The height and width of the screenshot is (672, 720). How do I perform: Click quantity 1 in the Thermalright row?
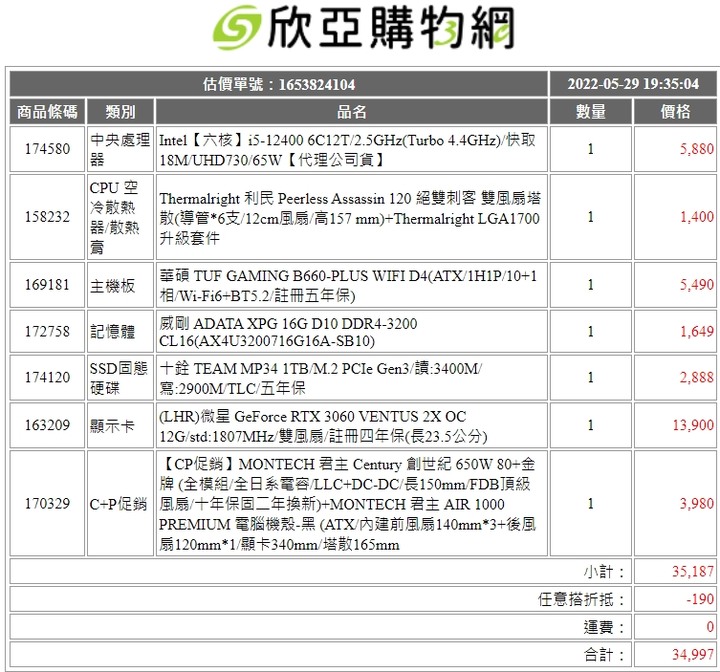591,217
